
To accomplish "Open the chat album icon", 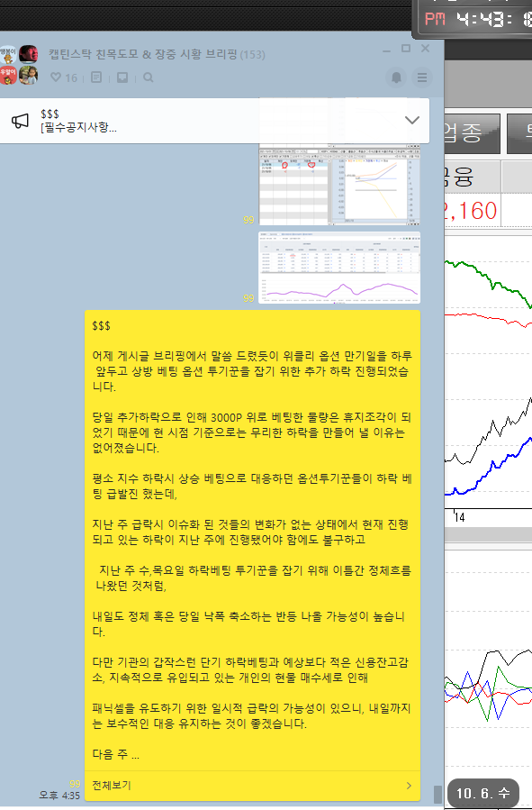I will point(122,77).
